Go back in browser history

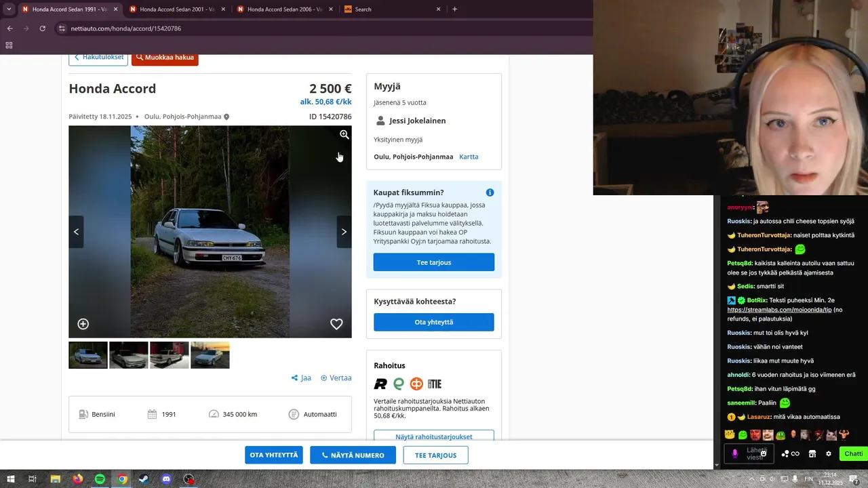click(9, 28)
